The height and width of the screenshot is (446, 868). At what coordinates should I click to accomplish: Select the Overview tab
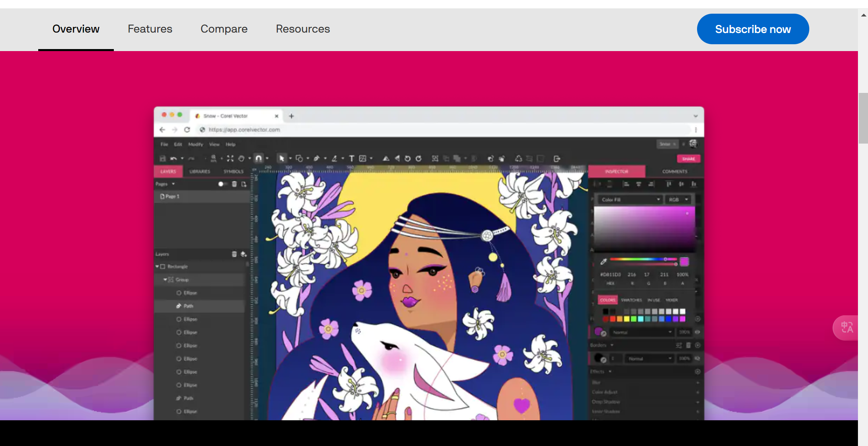(x=76, y=29)
